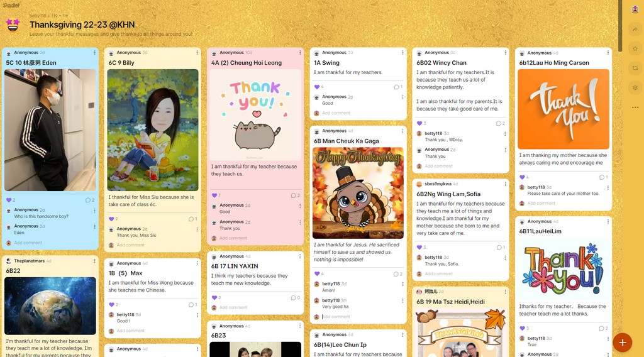Like the 1B (5) Max post heart
The width and height of the screenshot is (644, 357).
coord(111,304)
